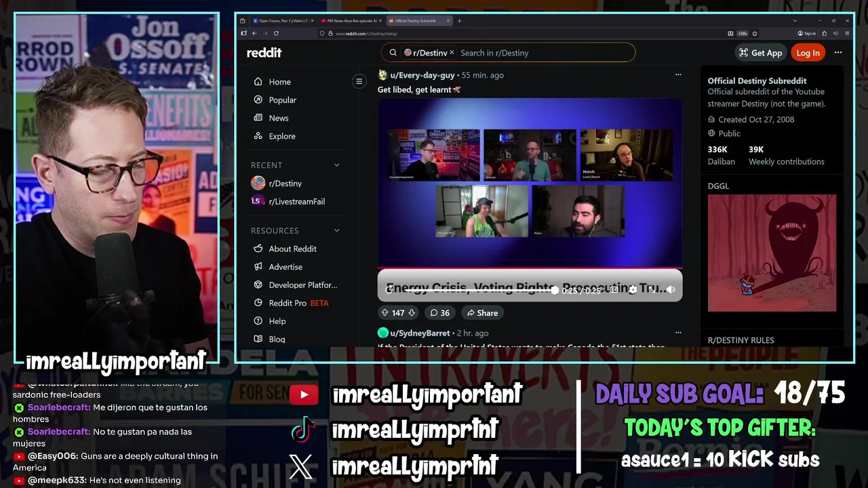Bookmark this page with star icon
This screenshot has width=868, height=488.
click(755, 33)
